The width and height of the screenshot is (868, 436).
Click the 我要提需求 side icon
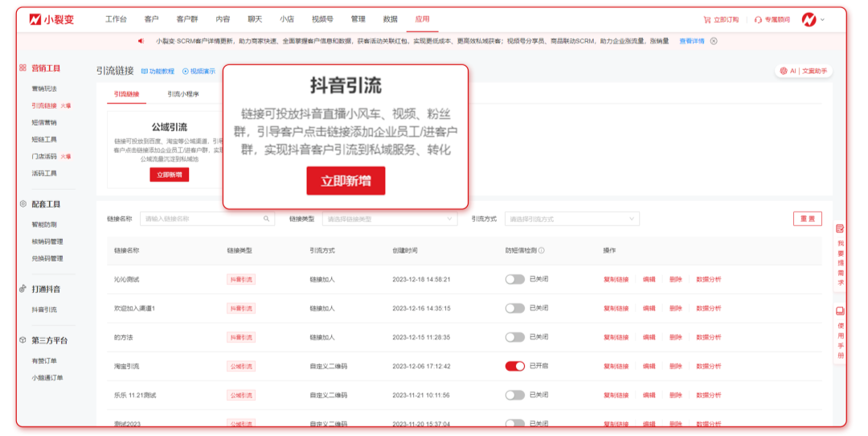[840, 229]
